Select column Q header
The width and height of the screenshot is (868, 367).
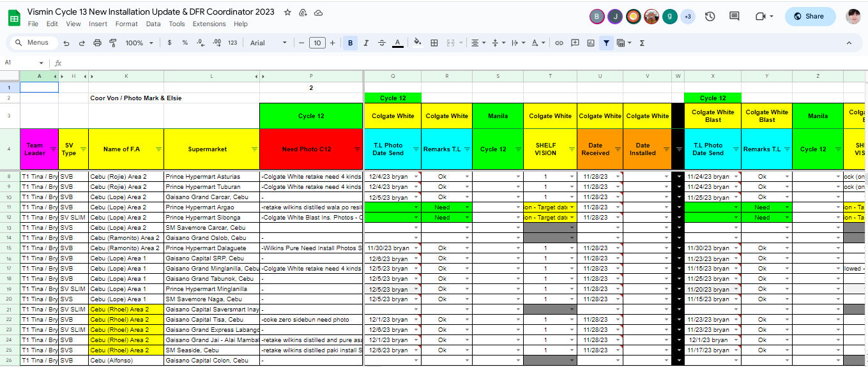point(392,76)
